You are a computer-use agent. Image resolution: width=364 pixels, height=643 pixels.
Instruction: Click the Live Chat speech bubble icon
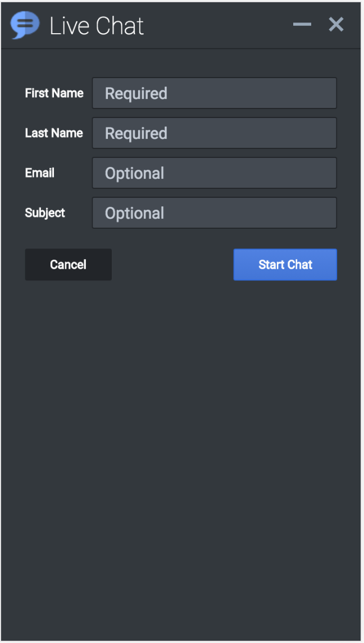[x=25, y=25]
